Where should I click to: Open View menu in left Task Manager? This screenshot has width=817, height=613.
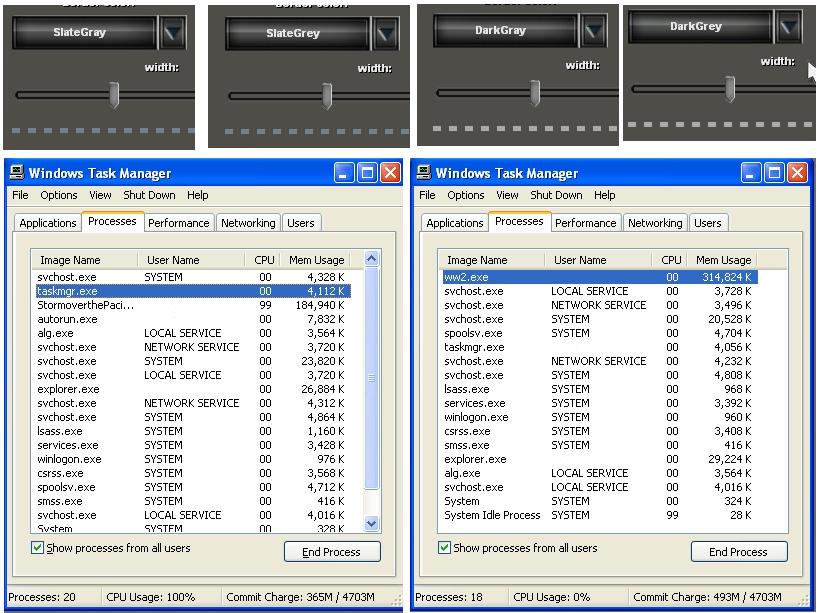tap(100, 195)
